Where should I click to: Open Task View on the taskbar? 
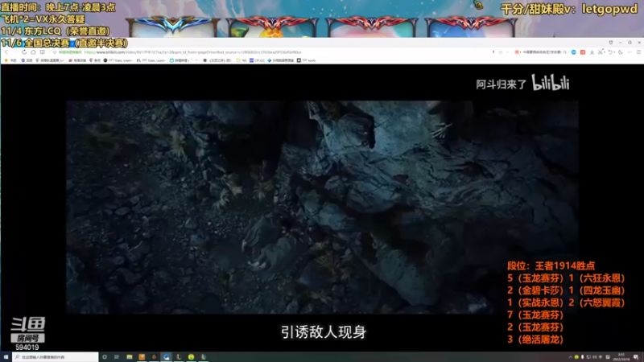117,357
